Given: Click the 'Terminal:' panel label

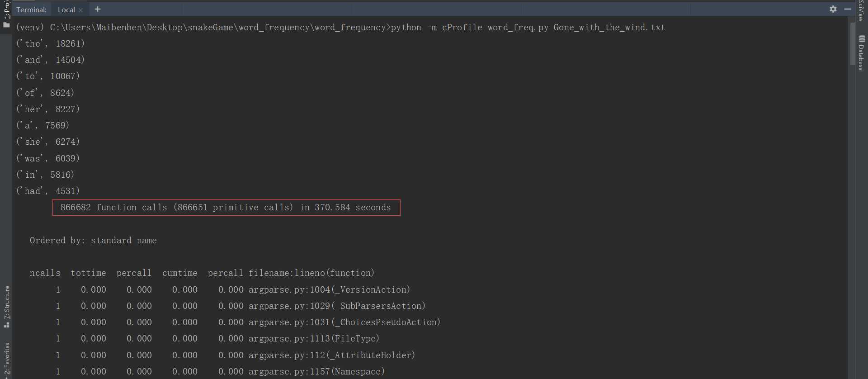Looking at the screenshot, I should tap(31, 9).
